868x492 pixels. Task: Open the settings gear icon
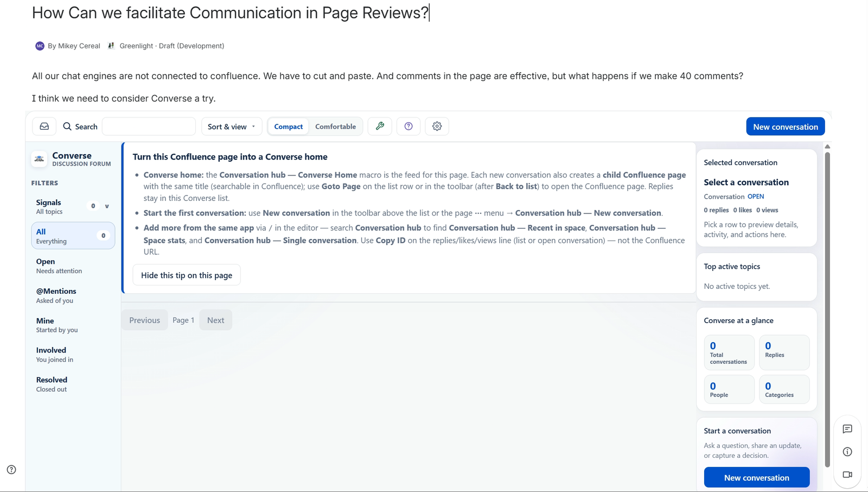tap(437, 127)
